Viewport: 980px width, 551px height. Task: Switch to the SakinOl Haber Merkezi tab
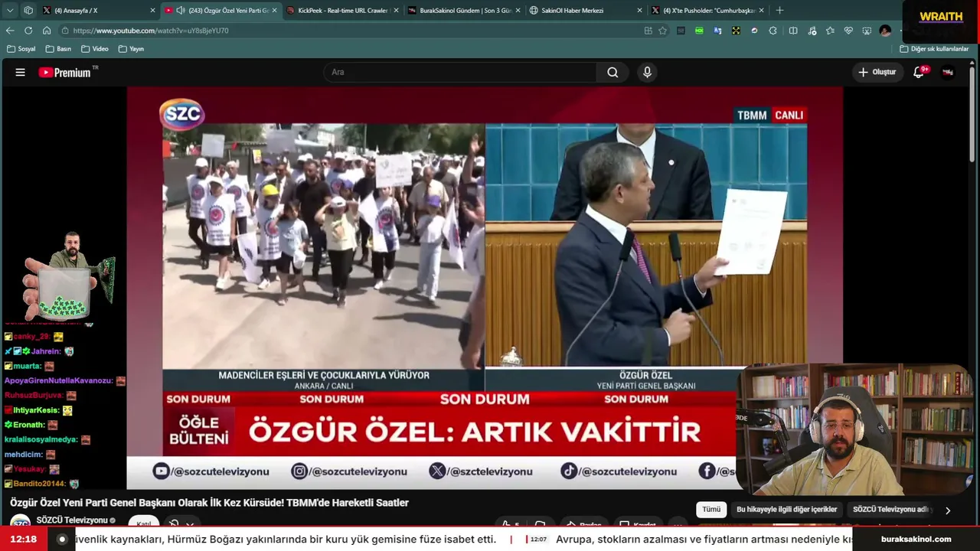pos(586,11)
